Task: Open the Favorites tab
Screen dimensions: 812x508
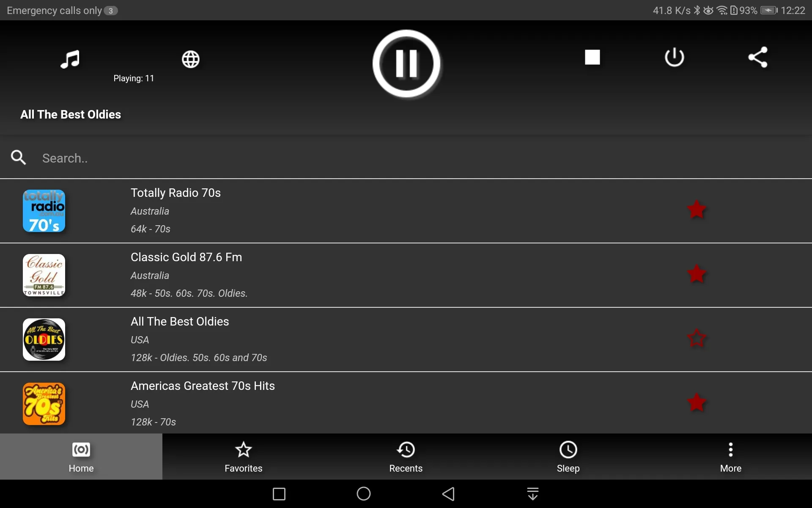Action: 244,456
